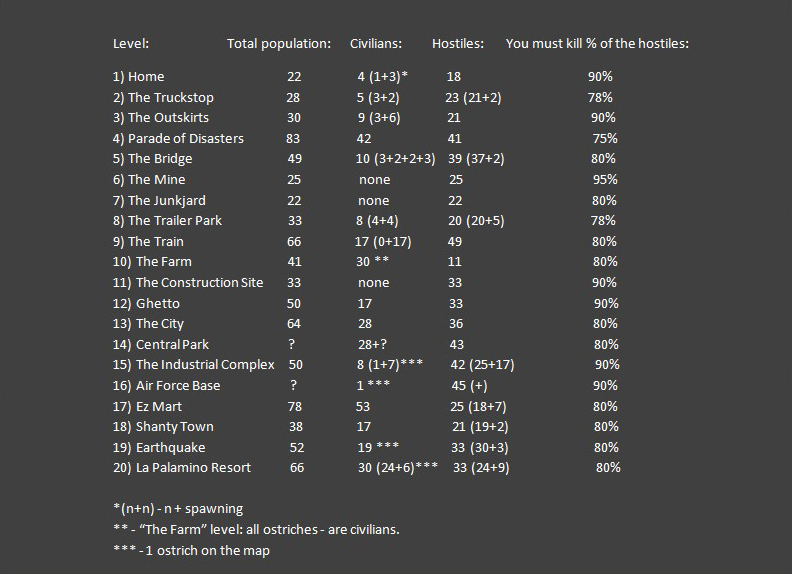Screen dimensions: 792x574
Task: Click the "1 ostrich on the map" footnote
Action: [191, 551]
